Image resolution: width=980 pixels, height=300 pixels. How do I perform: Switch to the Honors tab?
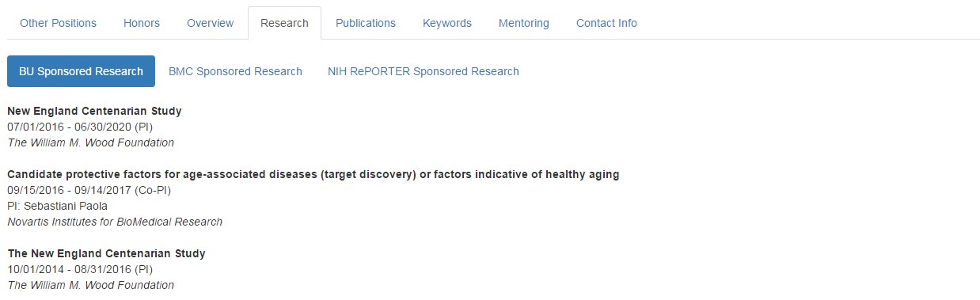point(142,23)
